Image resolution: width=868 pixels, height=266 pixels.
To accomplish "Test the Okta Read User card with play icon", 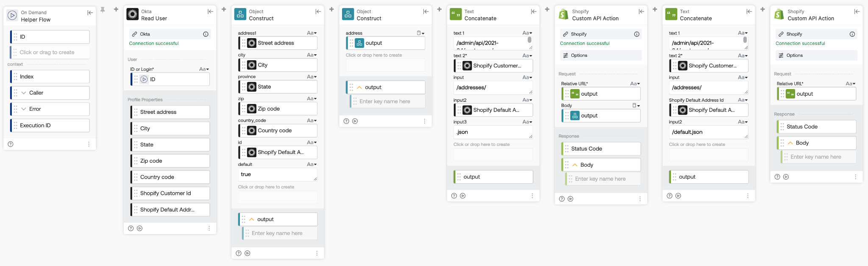I will 140,228.
